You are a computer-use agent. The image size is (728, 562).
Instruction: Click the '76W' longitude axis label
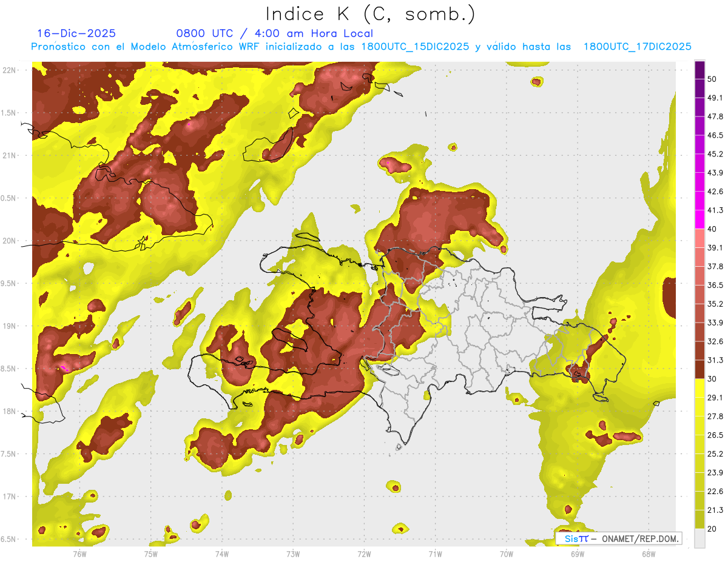[79, 554]
